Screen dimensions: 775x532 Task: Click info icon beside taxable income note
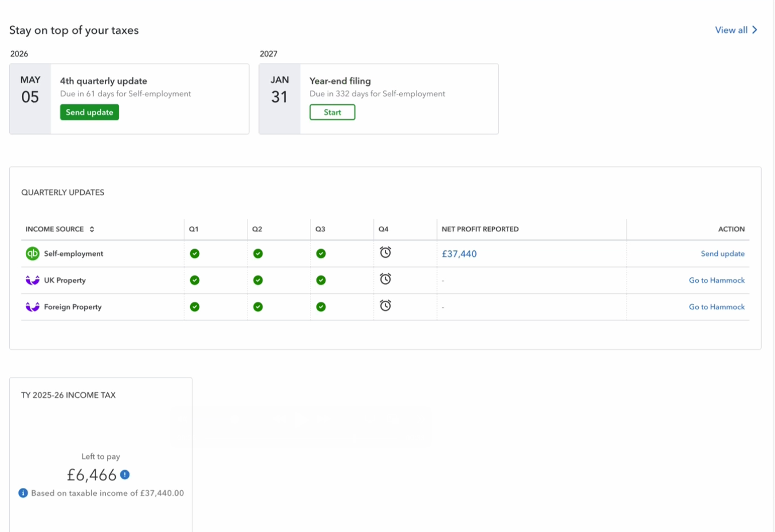tap(23, 493)
